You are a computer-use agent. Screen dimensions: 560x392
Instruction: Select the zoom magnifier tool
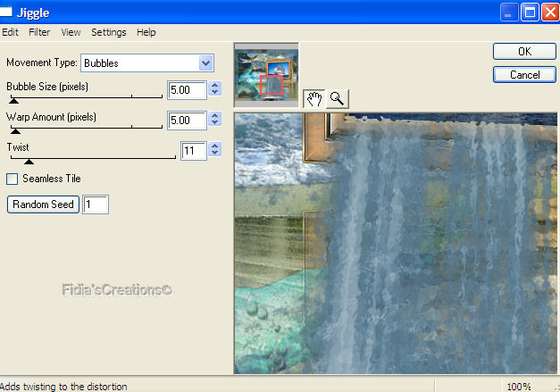[337, 98]
